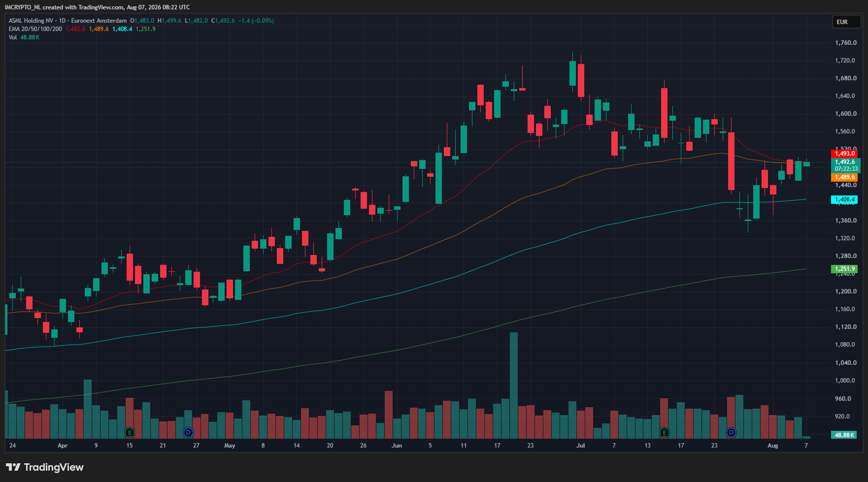Click the 1,120.0 price axis label
The height and width of the screenshot is (482, 868).
coord(846,327)
